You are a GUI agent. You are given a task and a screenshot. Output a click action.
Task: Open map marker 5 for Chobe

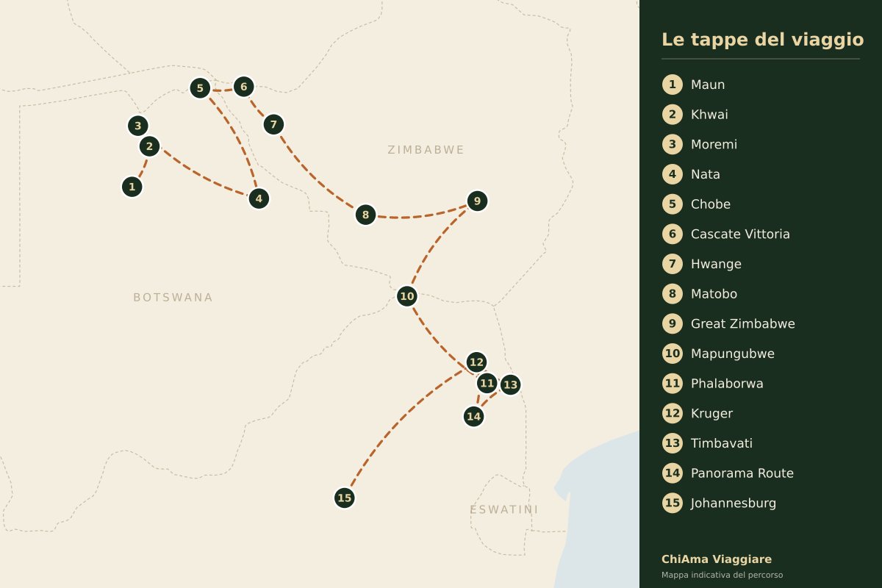(200, 88)
